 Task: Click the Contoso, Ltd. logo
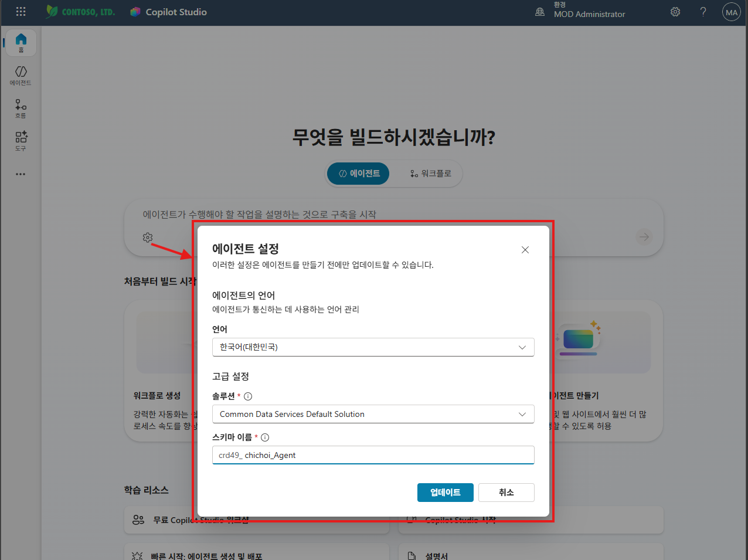pyautogui.click(x=80, y=12)
